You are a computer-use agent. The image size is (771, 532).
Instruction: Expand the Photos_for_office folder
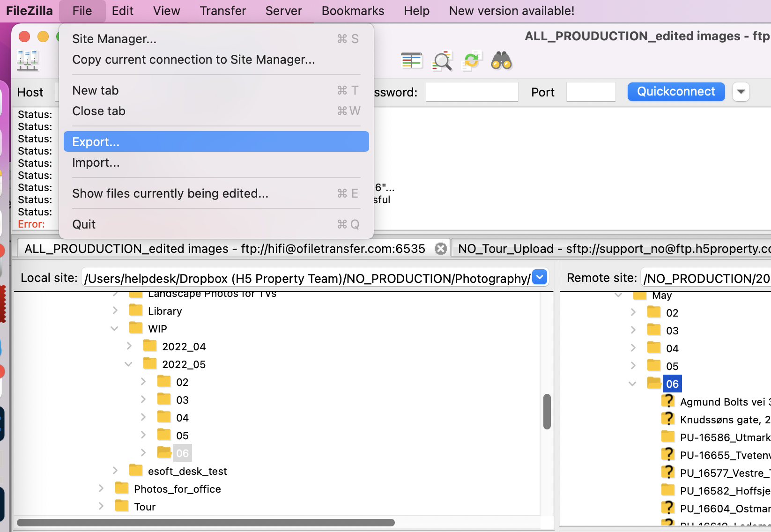pyautogui.click(x=101, y=488)
